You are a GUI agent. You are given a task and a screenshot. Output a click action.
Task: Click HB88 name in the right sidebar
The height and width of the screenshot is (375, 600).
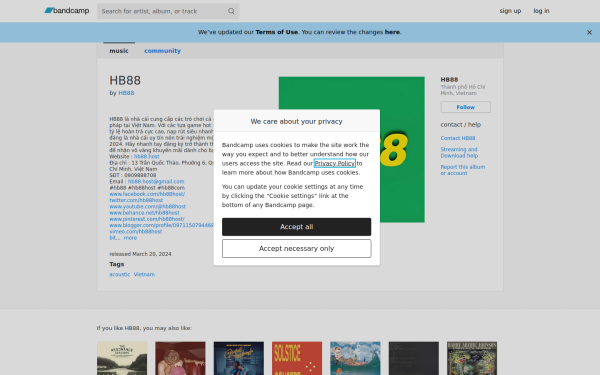[x=449, y=80]
